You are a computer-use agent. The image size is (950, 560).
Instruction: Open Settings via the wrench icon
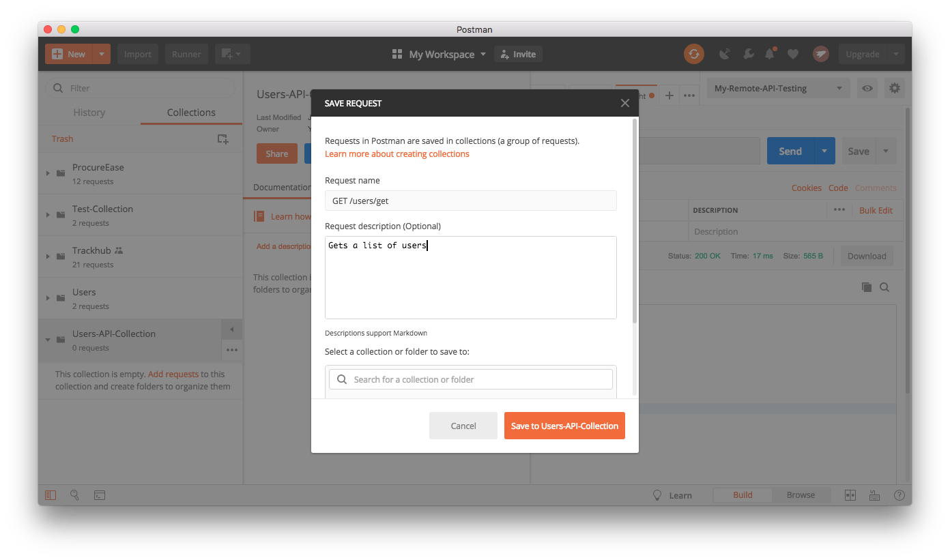pyautogui.click(x=749, y=54)
